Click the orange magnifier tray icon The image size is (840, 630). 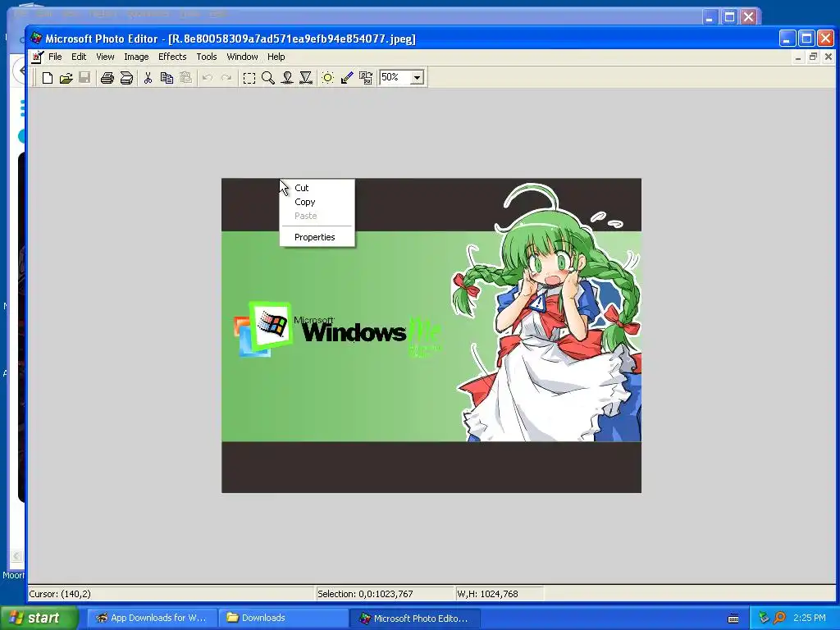[780, 618]
